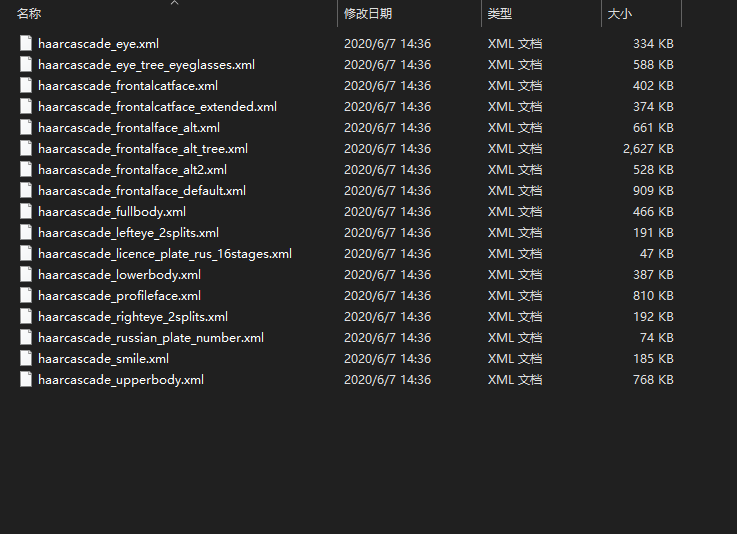Click the 185 KB size value
Screen dimensions: 737x534
pyautogui.click(x=653, y=359)
